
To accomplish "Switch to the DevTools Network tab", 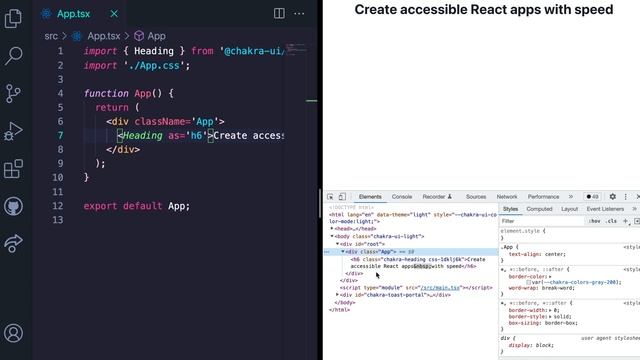I will 507,197.
